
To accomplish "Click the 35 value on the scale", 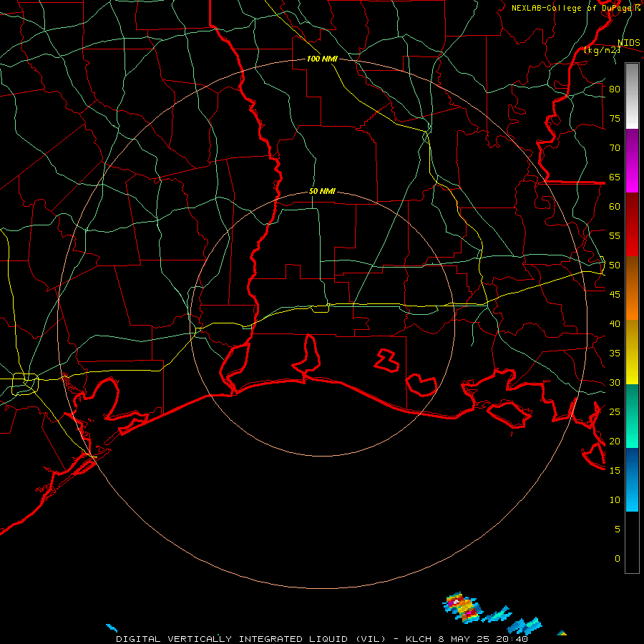I will coord(615,353).
